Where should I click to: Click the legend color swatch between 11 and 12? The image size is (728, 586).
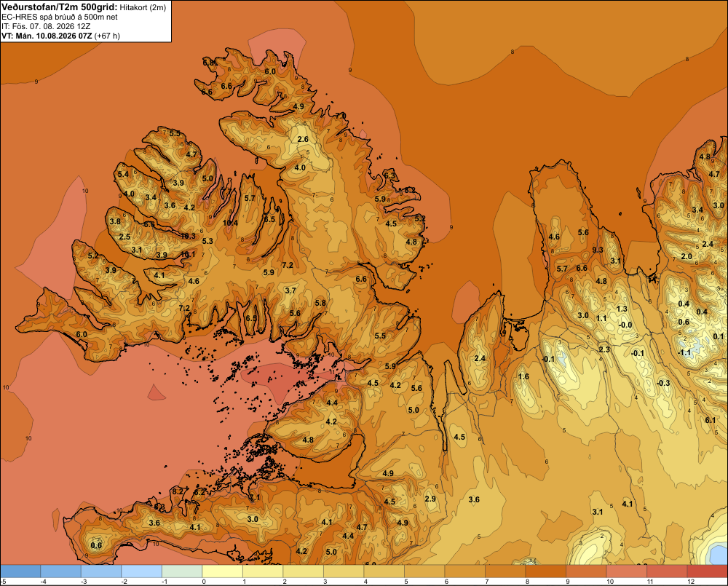coord(667,571)
